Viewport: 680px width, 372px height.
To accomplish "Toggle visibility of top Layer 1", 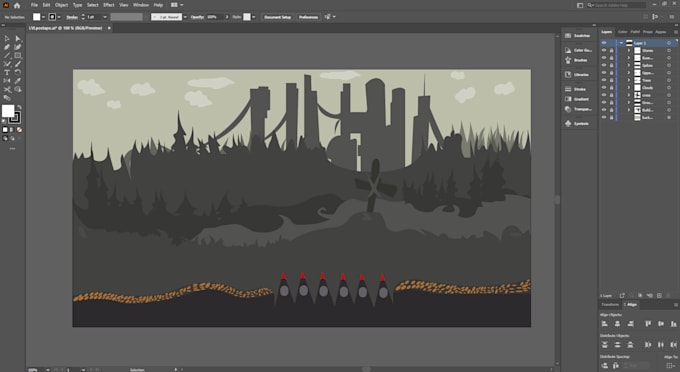I will point(604,43).
